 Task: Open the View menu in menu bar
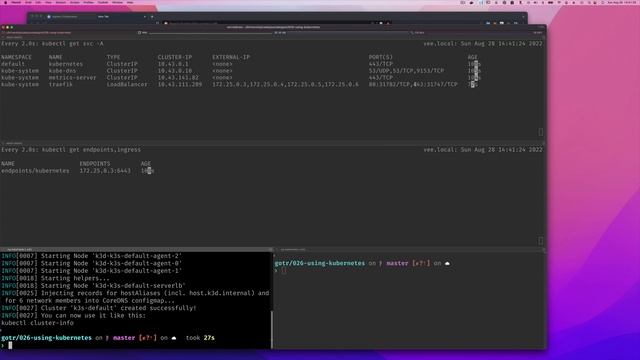point(48,2)
